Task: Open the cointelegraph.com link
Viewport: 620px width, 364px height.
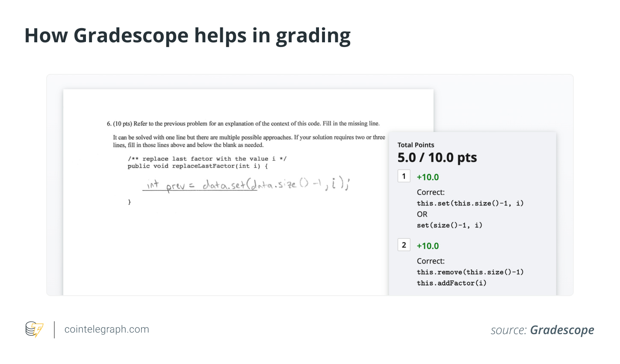Action: 106,329
